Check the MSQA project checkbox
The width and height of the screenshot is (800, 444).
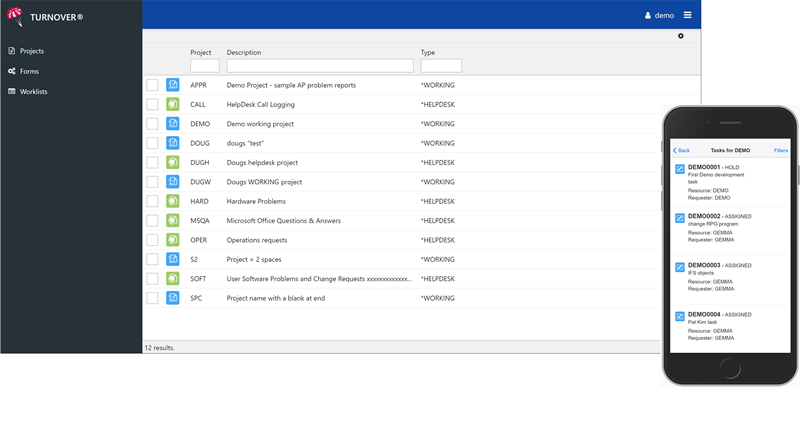pyautogui.click(x=152, y=220)
